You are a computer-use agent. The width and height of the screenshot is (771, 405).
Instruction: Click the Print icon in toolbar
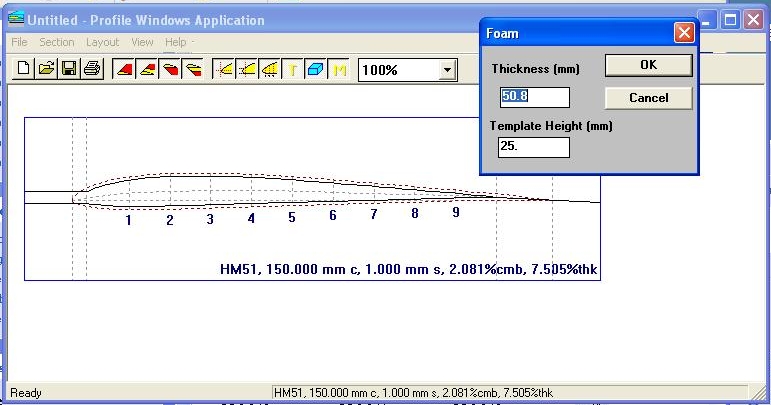pos(92,70)
